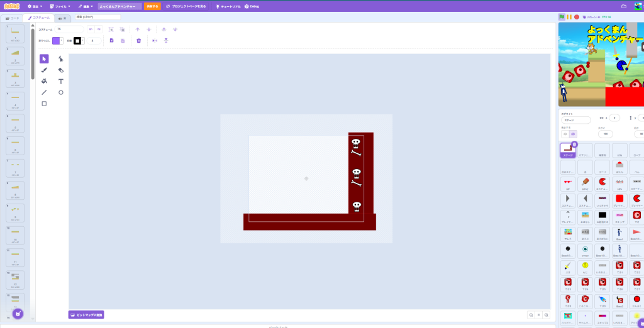Choose the Eraser tool

point(61,70)
